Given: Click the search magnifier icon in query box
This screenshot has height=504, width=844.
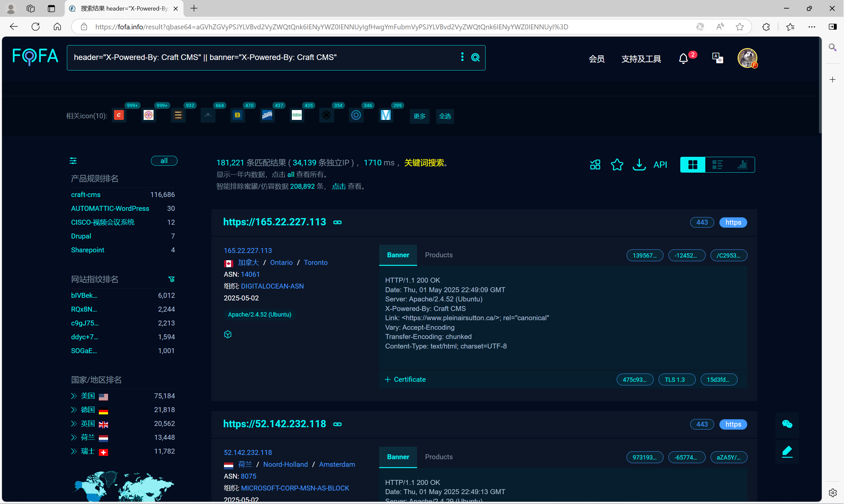Looking at the screenshot, I should pyautogui.click(x=475, y=57).
